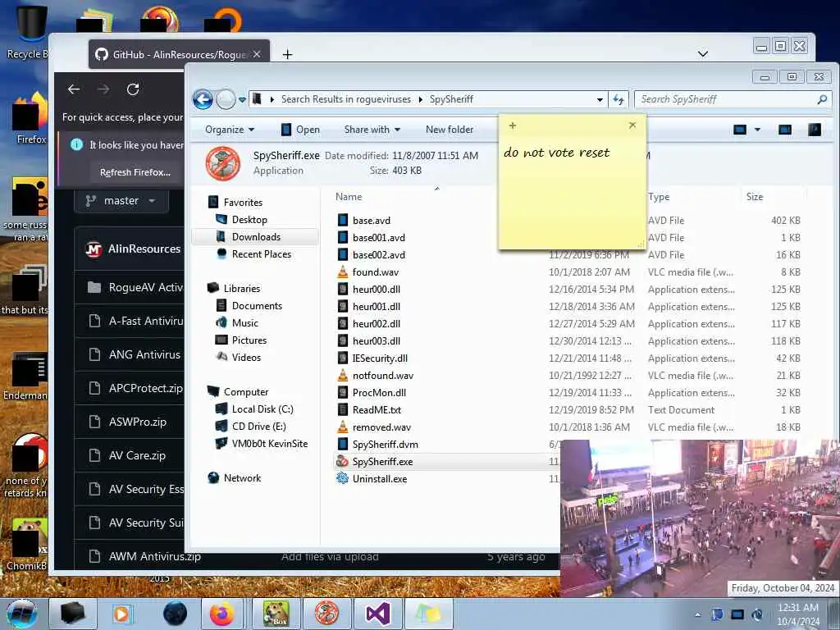Click the 'do not vote reset' note text
The width and height of the screenshot is (840, 630).
point(556,153)
